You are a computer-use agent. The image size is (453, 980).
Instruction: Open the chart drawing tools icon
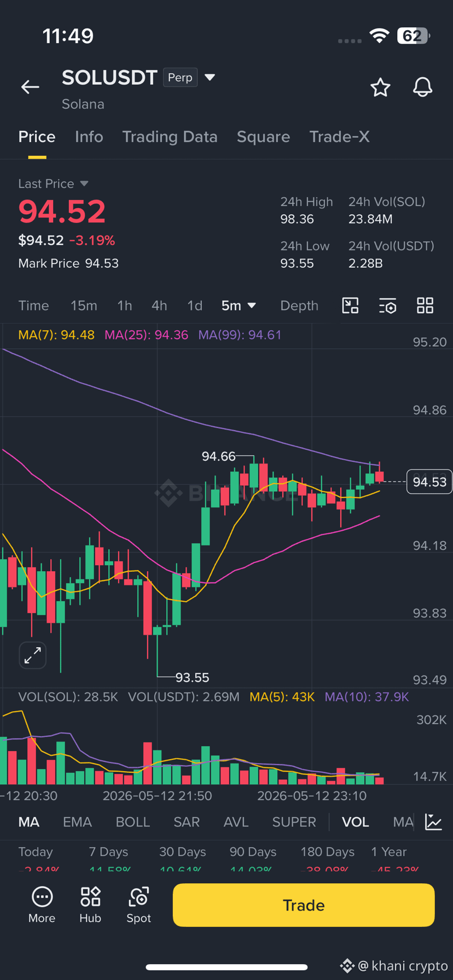pyautogui.click(x=350, y=306)
